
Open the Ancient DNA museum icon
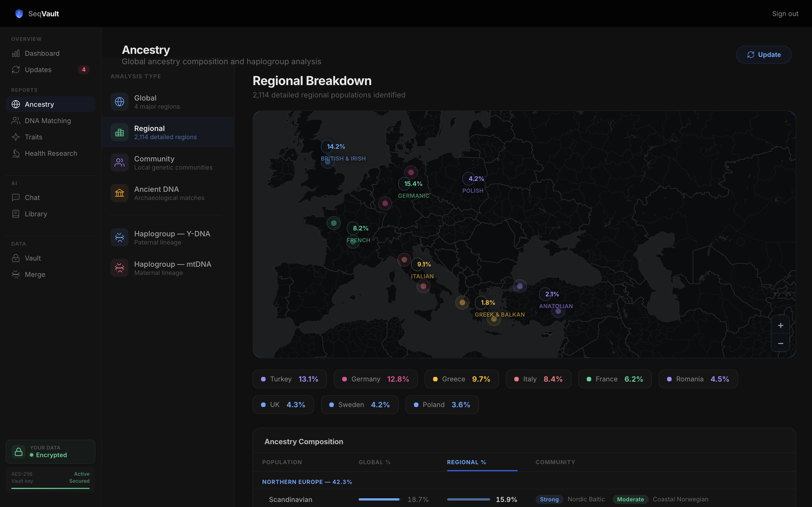[x=120, y=193]
